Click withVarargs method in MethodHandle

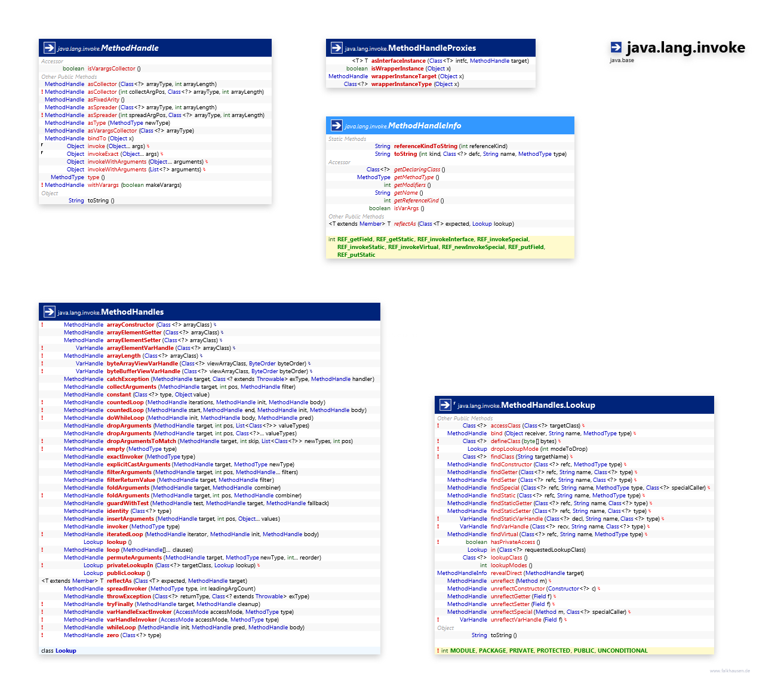pyautogui.click(x=103, y=185)
